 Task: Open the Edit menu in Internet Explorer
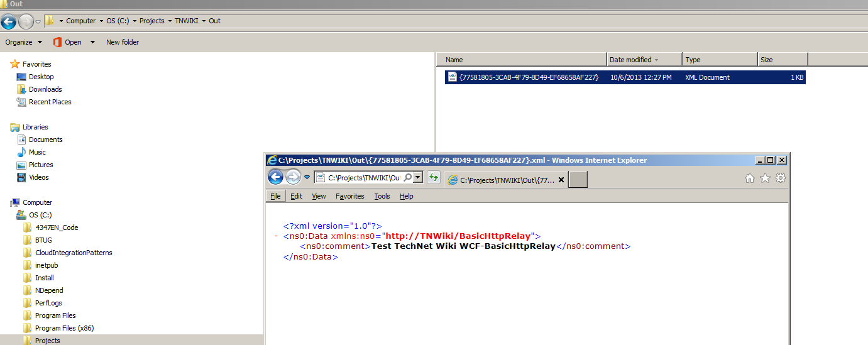coord(296,196)
